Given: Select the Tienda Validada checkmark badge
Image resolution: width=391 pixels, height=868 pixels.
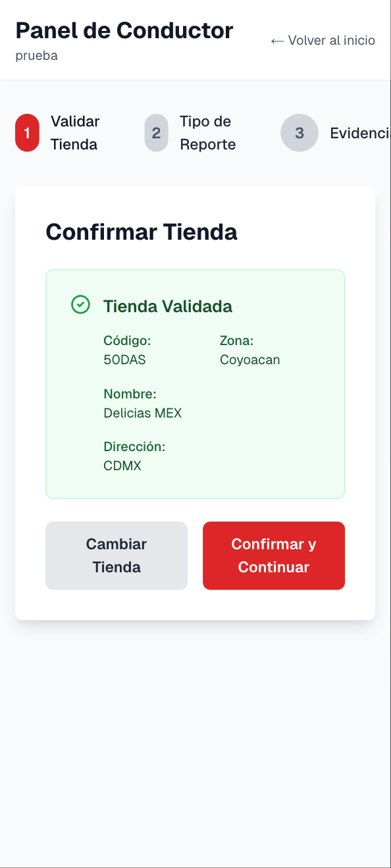Looking at the screenshot, I should pos(80,304).
